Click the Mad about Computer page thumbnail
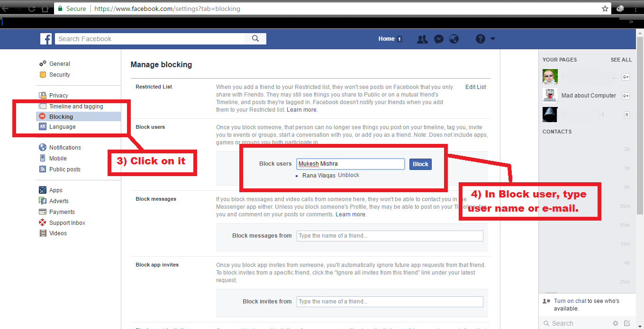Screen dimensions: 644x329 550,95
